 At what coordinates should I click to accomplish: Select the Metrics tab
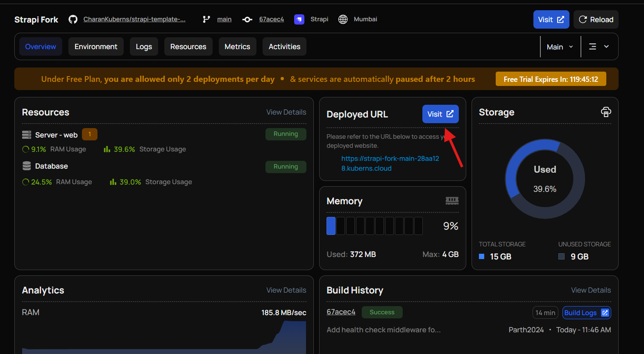pos(237,47)
